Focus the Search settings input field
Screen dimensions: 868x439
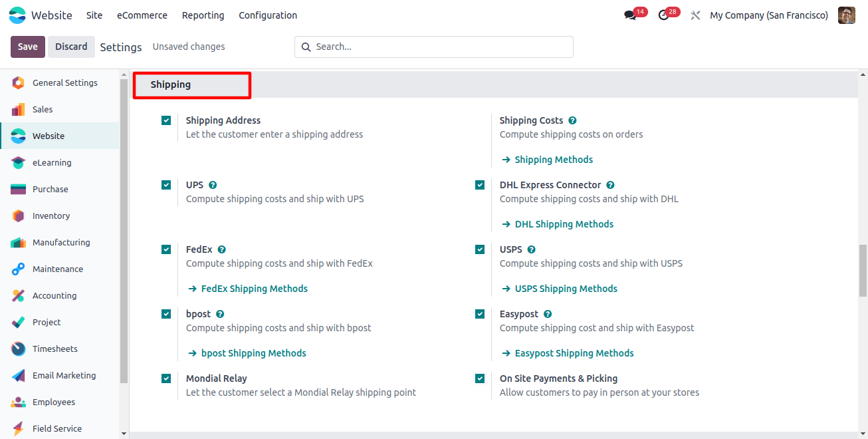(x=434, y=47)
